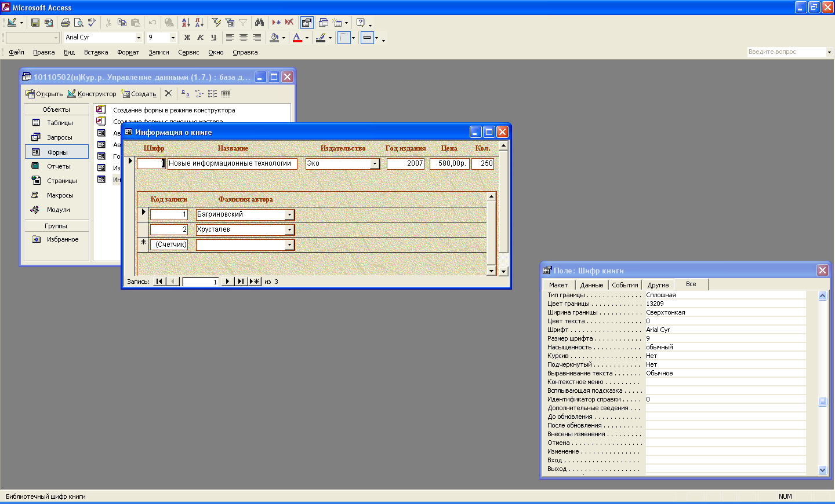Toggle underline Ч formatting button
The height and width of the screenshot is (504, 835).
pyautogui.click(x=213, y=38)
